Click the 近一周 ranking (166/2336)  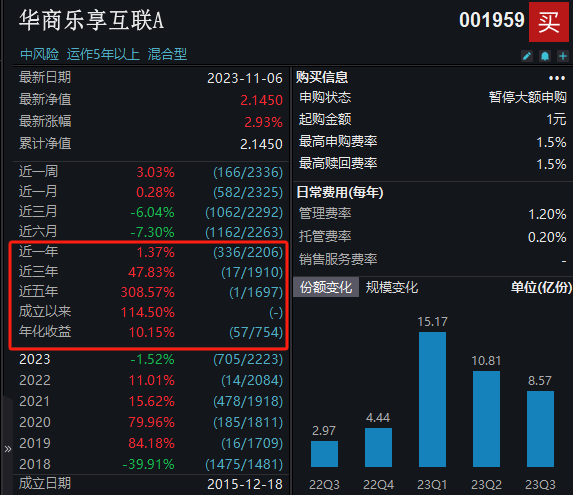(248, 172)
